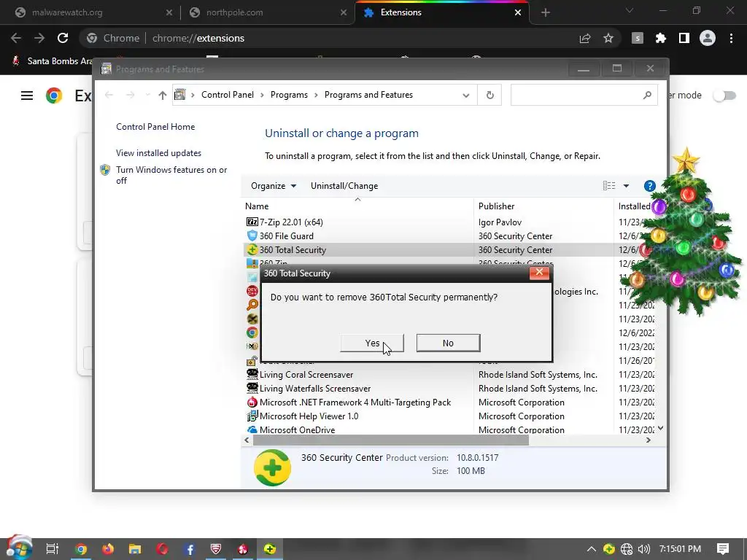Screen dimensions: 747x560
Task: Click the chrome://extensions address bar
Action: (x=329, y=38)
